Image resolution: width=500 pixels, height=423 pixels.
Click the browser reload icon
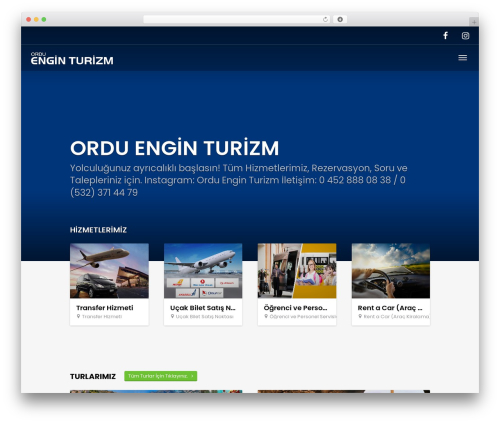tap(325, 19)
